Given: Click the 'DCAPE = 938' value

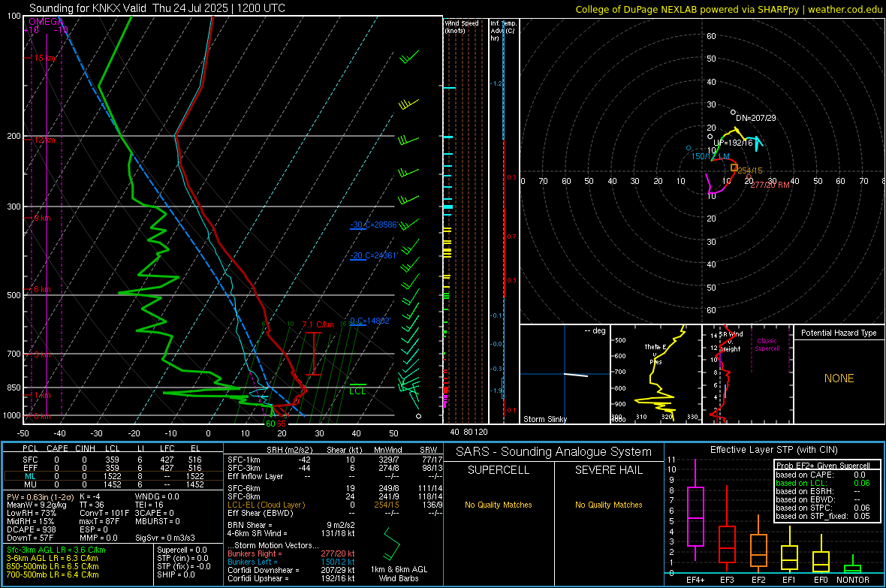Looking at the screenshot, I should point(31,529).
